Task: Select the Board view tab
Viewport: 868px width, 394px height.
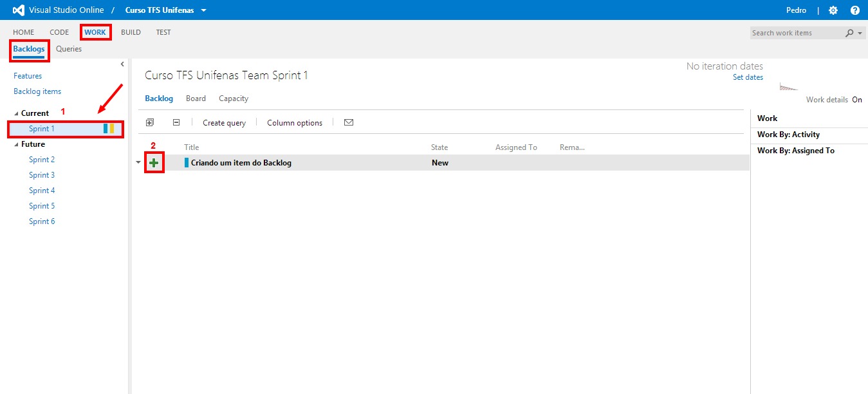Action: (x=196, y=98)
